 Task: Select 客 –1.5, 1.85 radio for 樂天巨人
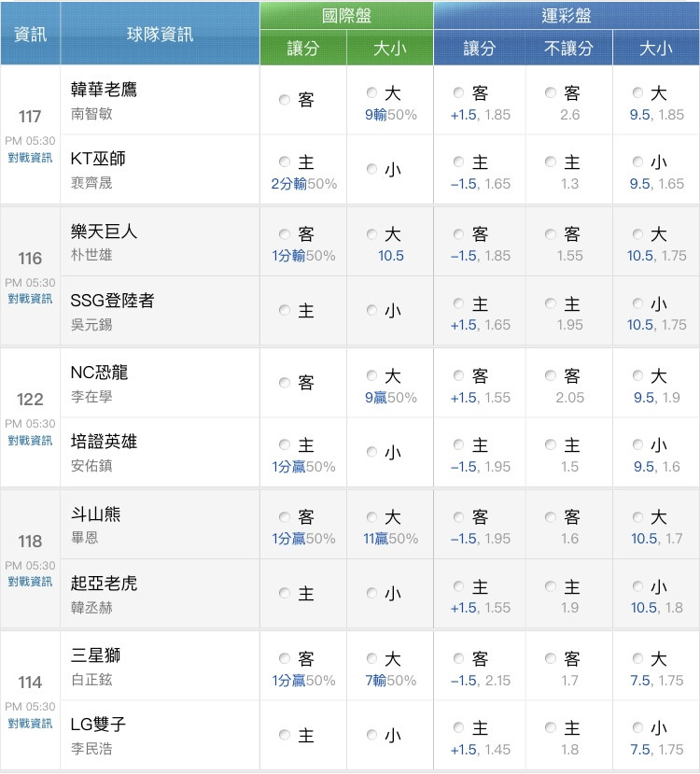point(459,234)
